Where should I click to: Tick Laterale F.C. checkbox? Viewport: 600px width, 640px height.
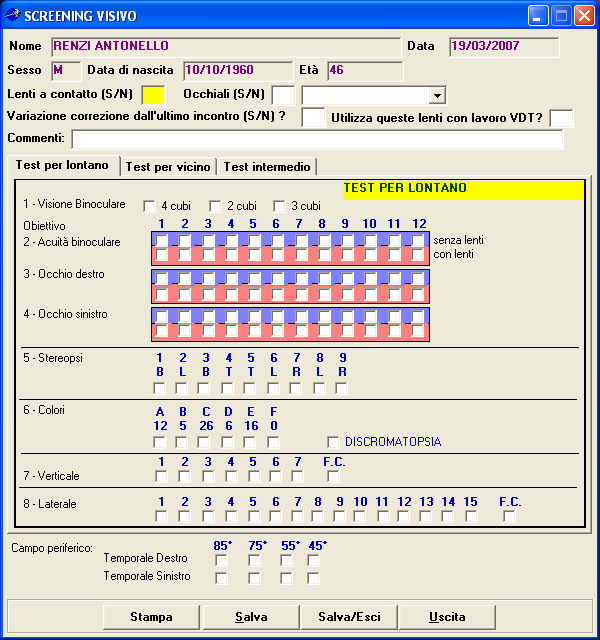click(509, 516)
